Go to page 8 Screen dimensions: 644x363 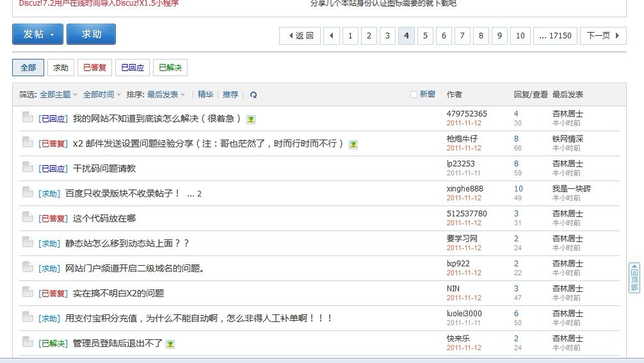pyautogui.click(x=481, y=36)
